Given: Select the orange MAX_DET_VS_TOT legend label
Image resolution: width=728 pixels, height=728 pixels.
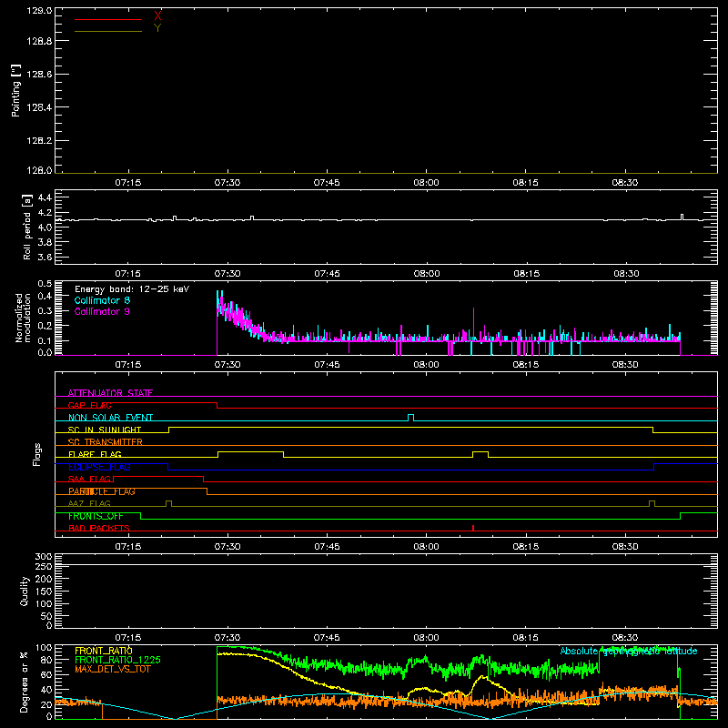Looking at the screenshot, I should (x=113, y=669).
